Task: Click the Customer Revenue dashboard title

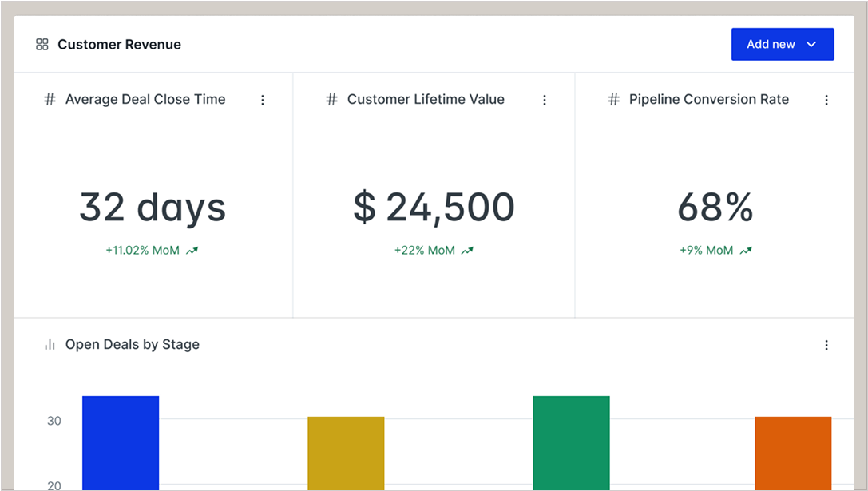Action: click(119, 45)
